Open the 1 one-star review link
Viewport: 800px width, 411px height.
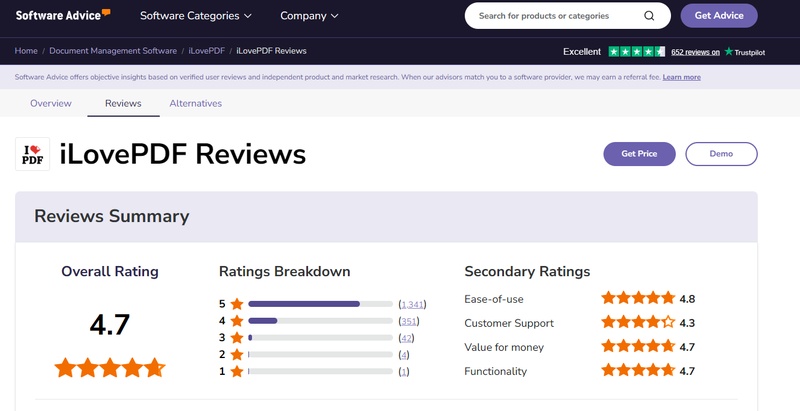click(x=404, y=372)
